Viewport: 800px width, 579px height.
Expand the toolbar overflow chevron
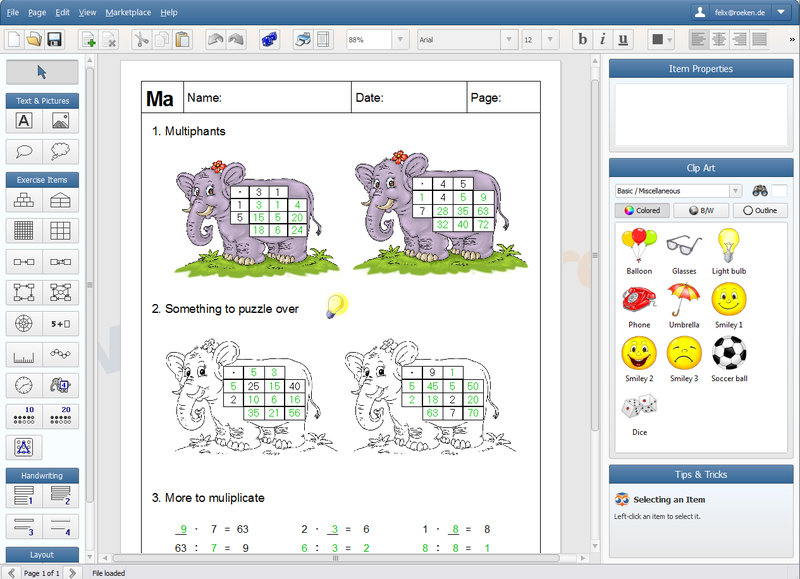[x=792, y=39]
